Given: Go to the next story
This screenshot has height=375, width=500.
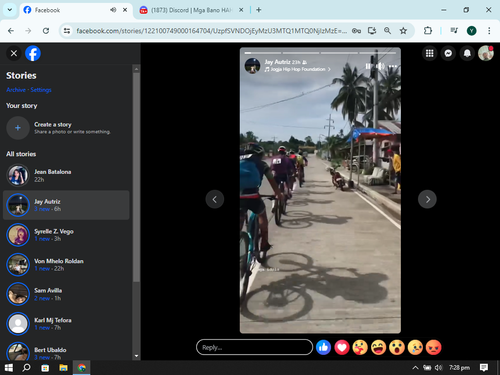Looking at the screenshot, I should point(427,199).
